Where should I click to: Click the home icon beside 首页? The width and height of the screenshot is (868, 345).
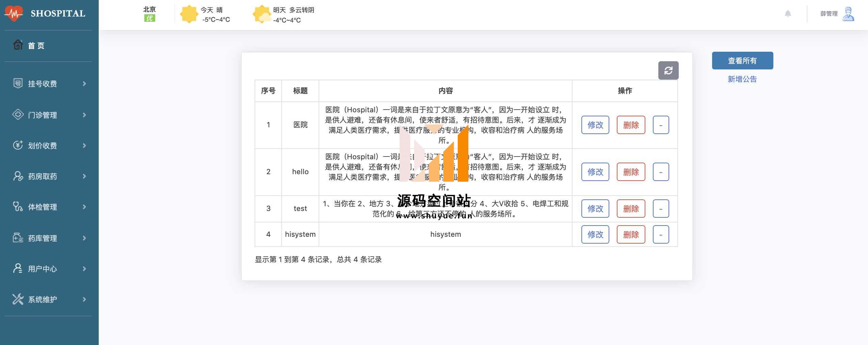tap(18, 45)
